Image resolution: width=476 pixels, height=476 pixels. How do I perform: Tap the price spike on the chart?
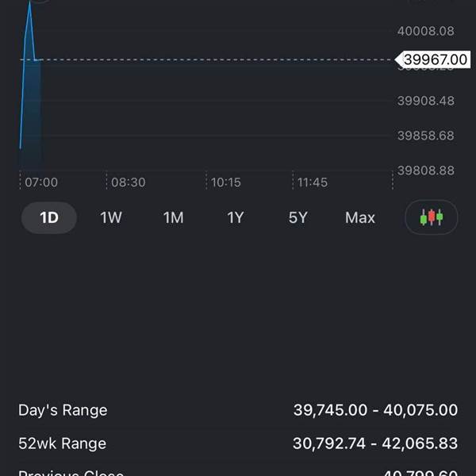coord(30,18)
